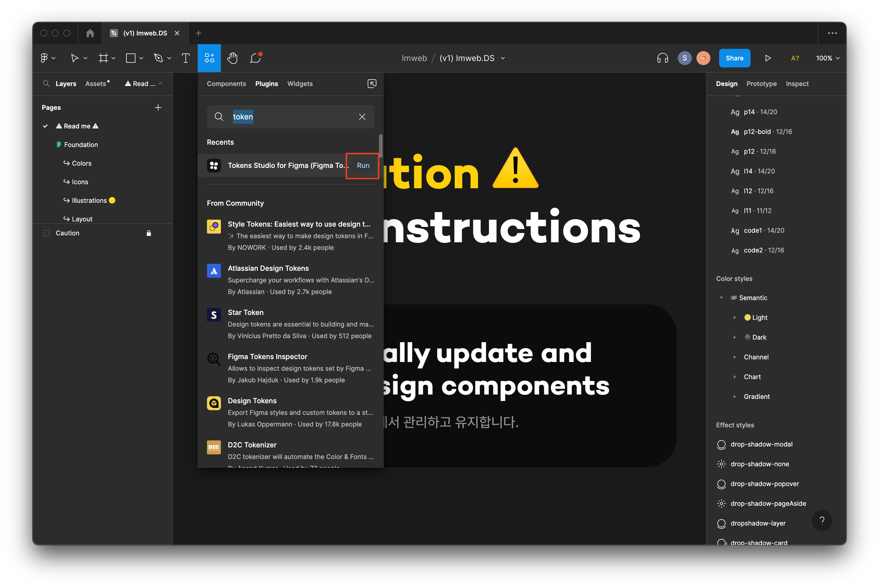Start audio conversation with headphones icon

pos(662,58)
